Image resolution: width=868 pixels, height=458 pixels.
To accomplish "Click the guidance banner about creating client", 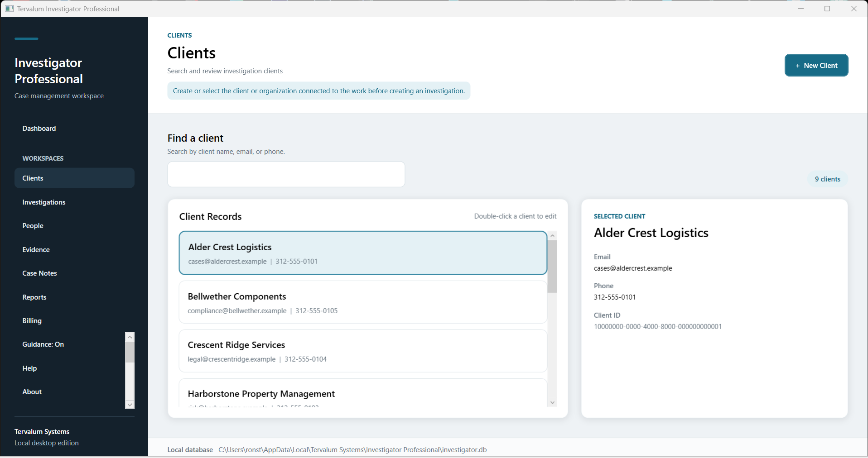I will [x=319, y=91].
